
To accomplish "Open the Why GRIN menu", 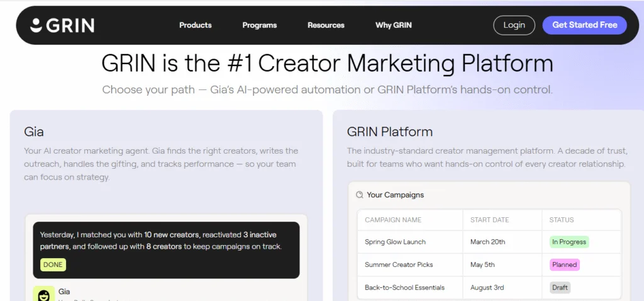I will [x=393, y=25].
